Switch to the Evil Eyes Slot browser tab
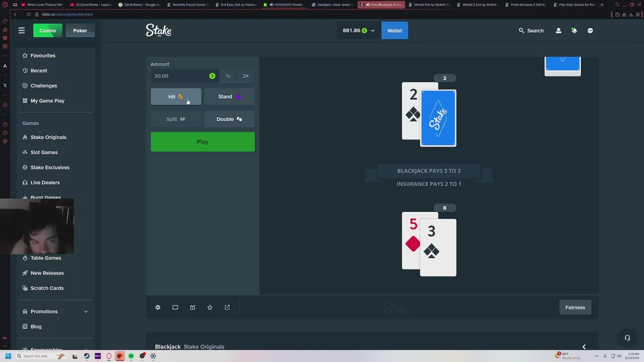The height and width of the screenshot is (362, 644). point(236,5)
